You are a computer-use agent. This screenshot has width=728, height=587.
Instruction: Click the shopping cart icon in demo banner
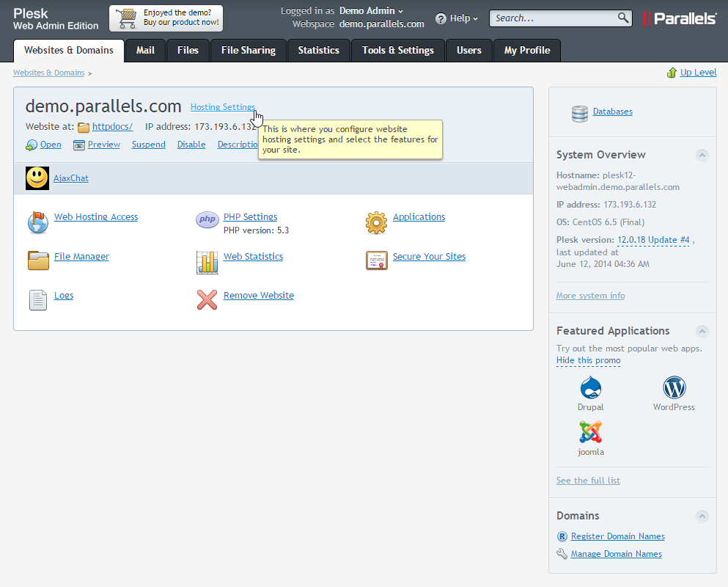(126, 18)
